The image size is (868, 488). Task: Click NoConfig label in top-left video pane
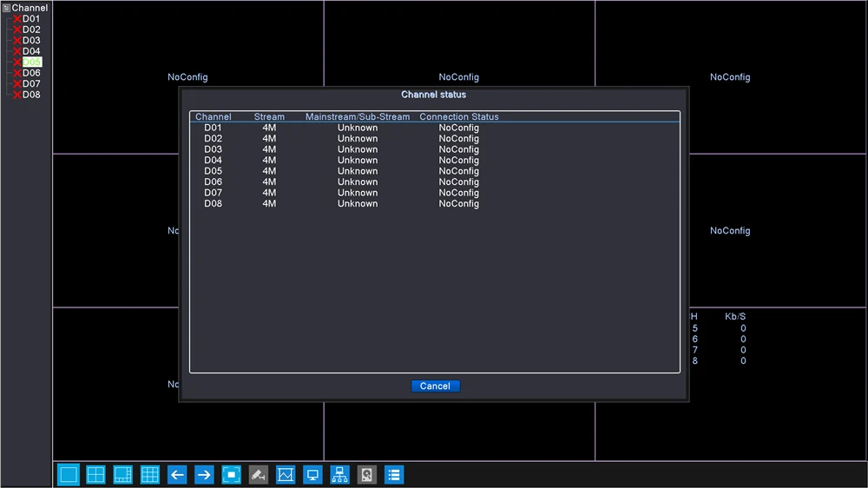coord(187,77)
